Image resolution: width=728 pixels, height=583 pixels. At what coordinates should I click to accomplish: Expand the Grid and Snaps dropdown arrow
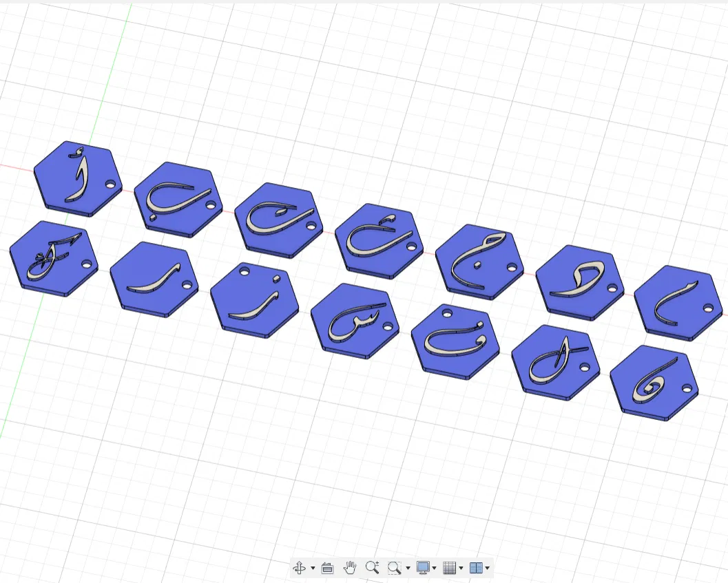(x=461, y=568)
